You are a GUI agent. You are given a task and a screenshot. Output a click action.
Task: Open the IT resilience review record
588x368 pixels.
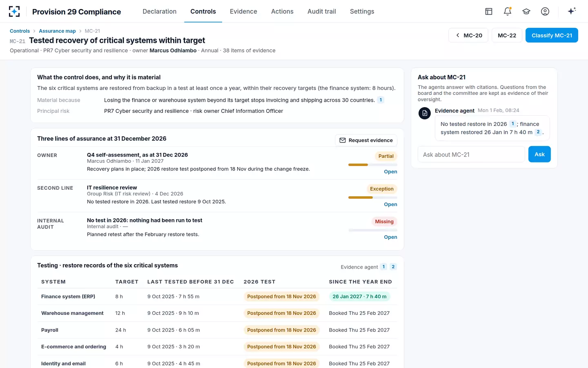pyautogui.click(x=390, y=204)
